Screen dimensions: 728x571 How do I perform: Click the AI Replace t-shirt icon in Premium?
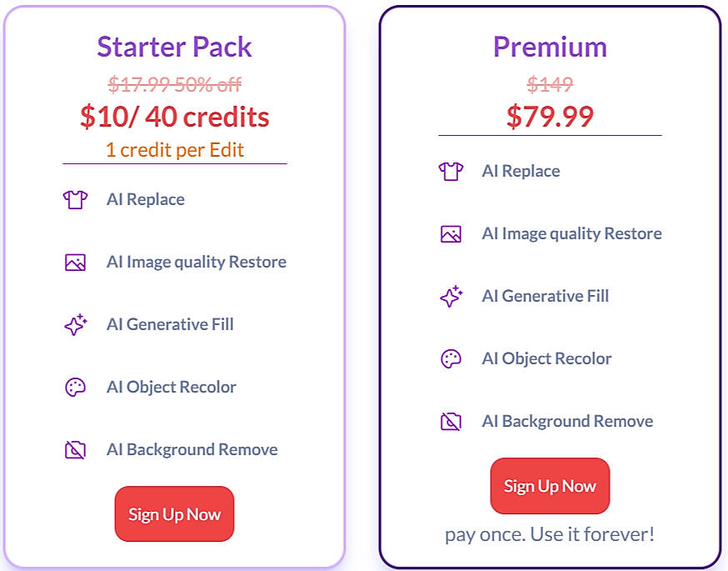point(451,171)
